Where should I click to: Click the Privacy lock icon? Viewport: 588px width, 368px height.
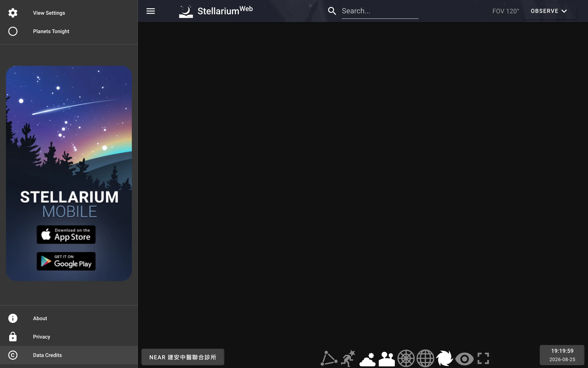pyautogui.click(x=13, y=336)
